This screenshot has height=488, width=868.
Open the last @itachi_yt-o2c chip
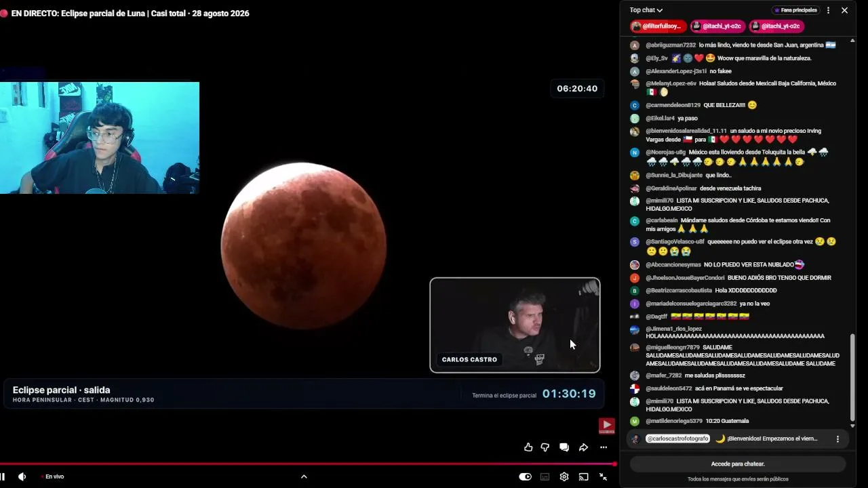click(x=775, y=26)
